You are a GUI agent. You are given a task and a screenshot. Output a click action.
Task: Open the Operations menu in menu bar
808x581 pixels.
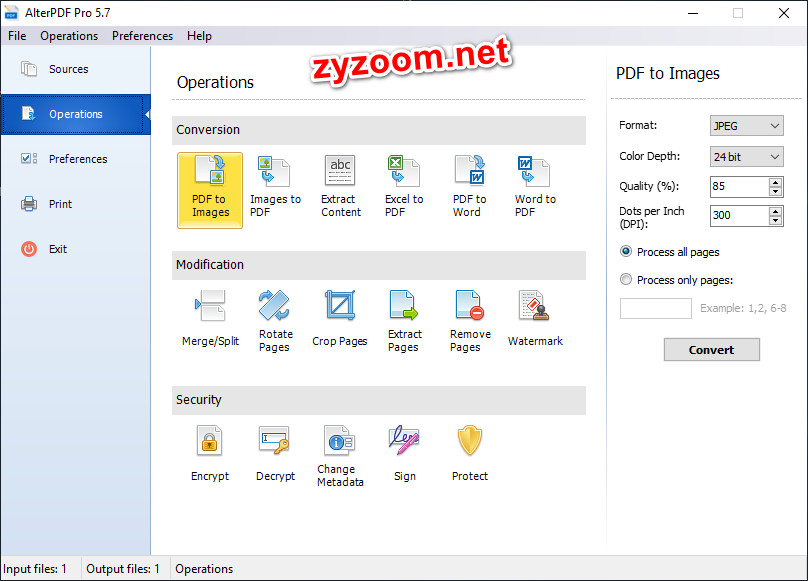69,36
